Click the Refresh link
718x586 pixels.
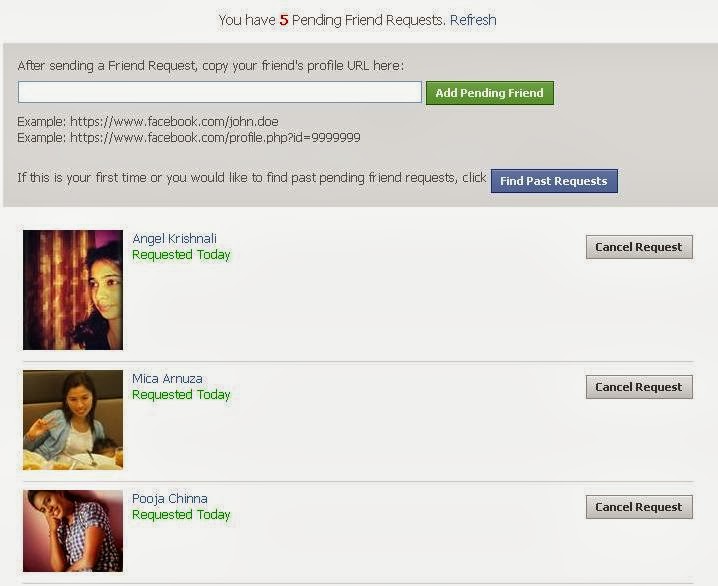[x=473, y=20]
